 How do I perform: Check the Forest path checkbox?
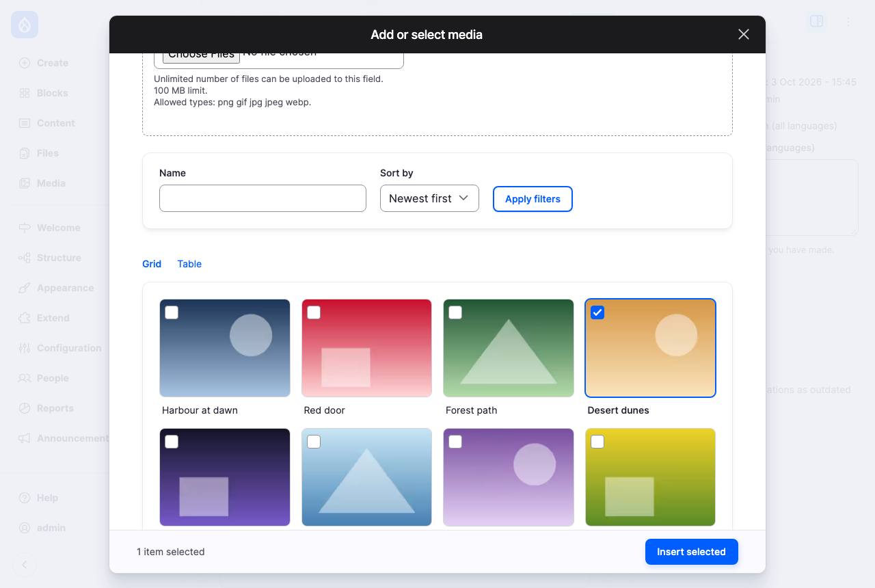pos(455,312)
